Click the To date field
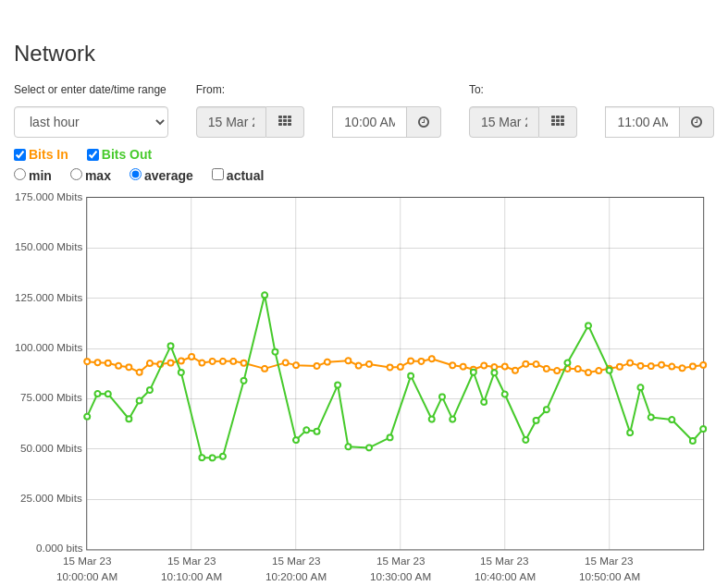The width and height of the screenshot is (728, 586). [504, 122]
